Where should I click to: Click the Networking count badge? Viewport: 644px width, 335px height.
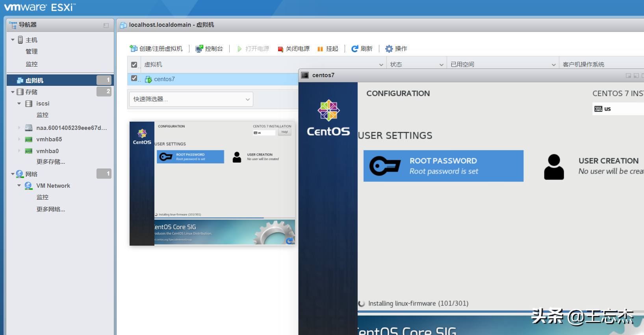(104, 174)
